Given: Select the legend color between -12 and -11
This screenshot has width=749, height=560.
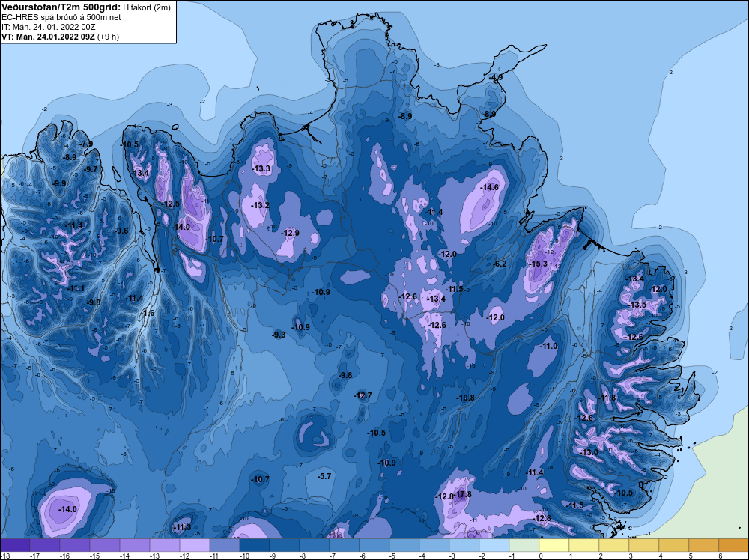Looking at the screenshot, I should pyautogui.click(x=195, y=545).
